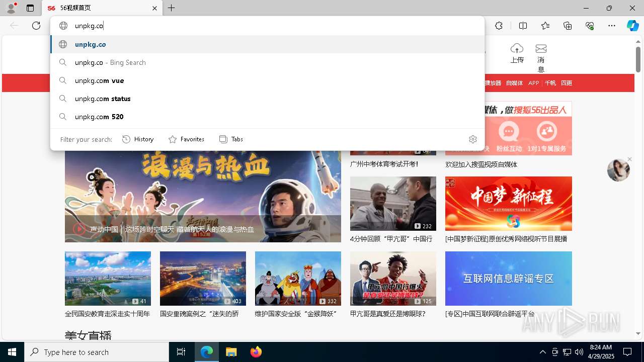Screen dimensions: 644x362
Task: Play the 浪漫与热血 featured banner video
Action: [203, 197]
